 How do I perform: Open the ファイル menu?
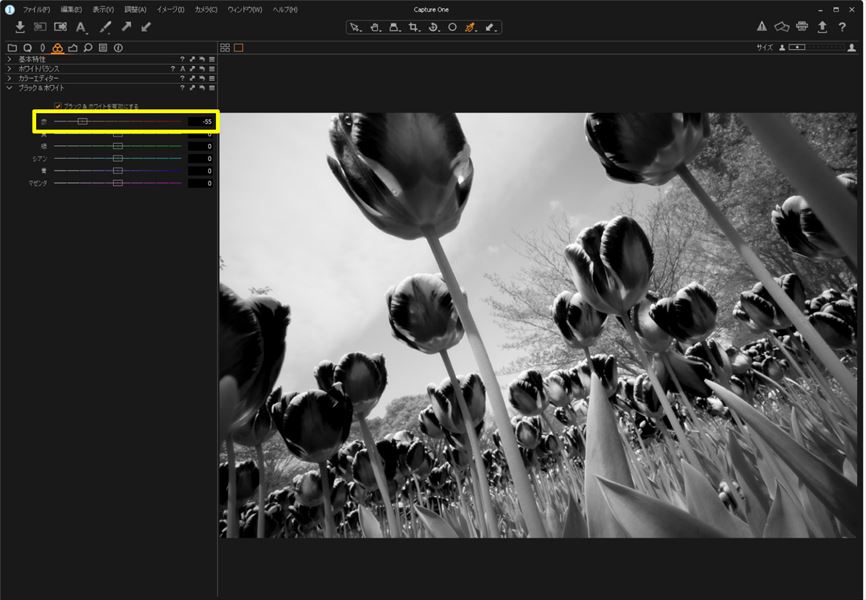tap(36, 10)
